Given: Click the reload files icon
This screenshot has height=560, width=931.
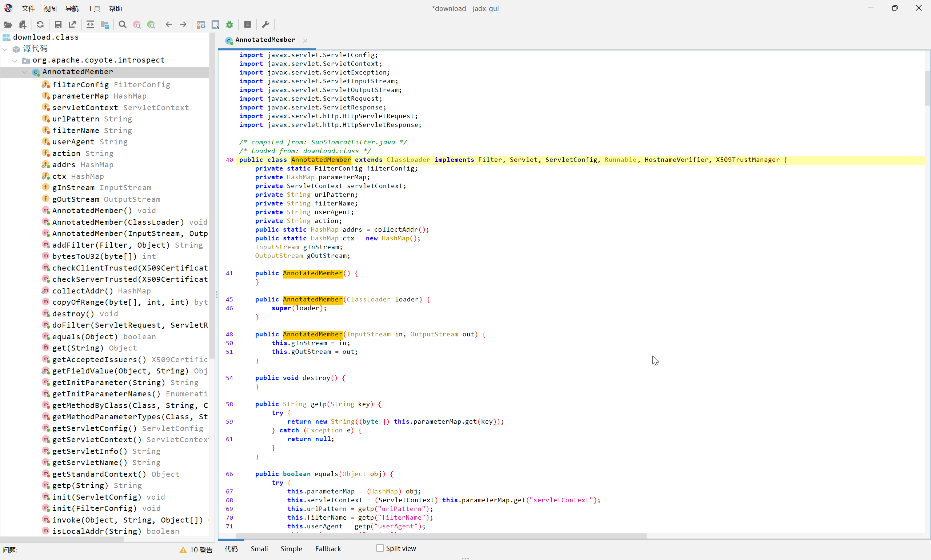Looking at the screenshot, I should (40, 24).
